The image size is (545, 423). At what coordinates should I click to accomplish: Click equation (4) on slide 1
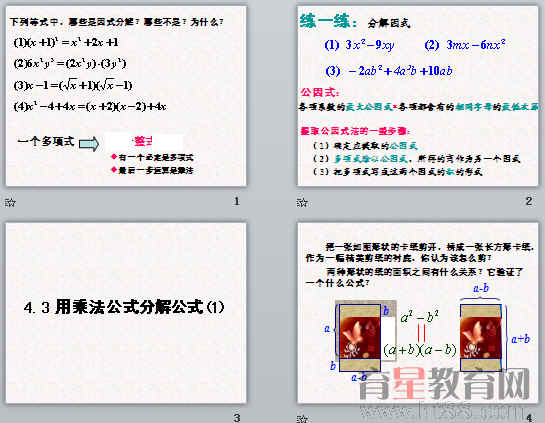point(90,106)
